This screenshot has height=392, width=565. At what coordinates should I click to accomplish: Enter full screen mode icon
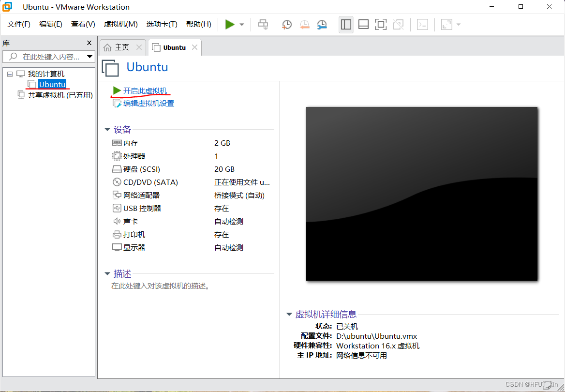pyautogui.click(x=381, y=25)
